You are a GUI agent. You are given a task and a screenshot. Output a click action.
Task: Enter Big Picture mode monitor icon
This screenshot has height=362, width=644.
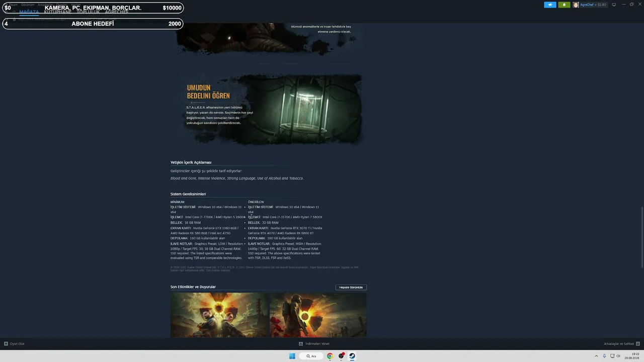coord(614,5)
